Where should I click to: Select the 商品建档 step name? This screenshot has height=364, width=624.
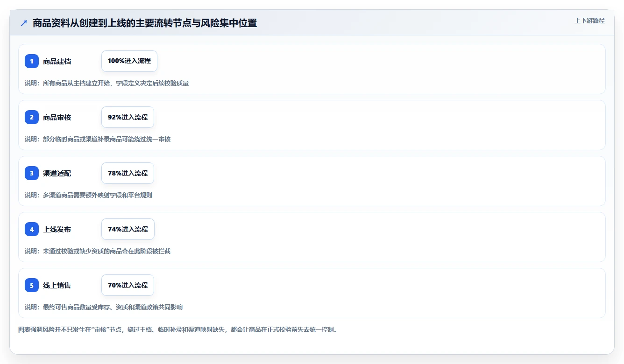57,61
